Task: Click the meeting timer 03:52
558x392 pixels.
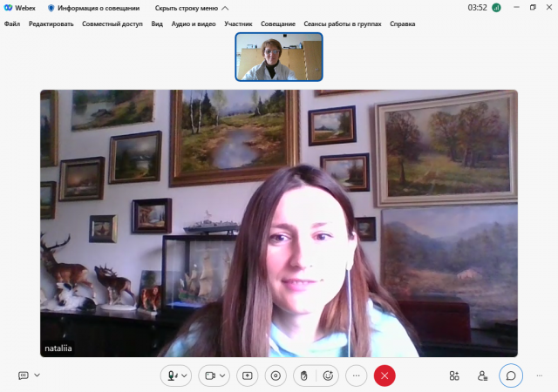Action: [x=477, y=8]
